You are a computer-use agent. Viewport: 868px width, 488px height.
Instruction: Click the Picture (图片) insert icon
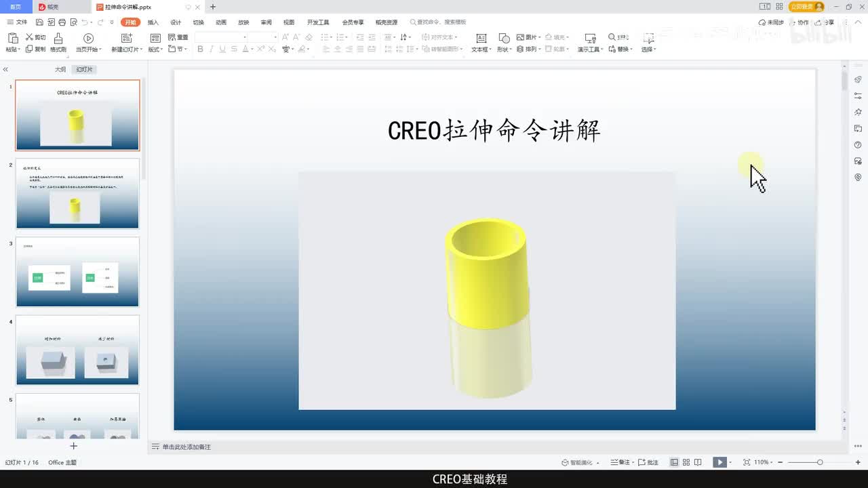(x=520, y=37)
